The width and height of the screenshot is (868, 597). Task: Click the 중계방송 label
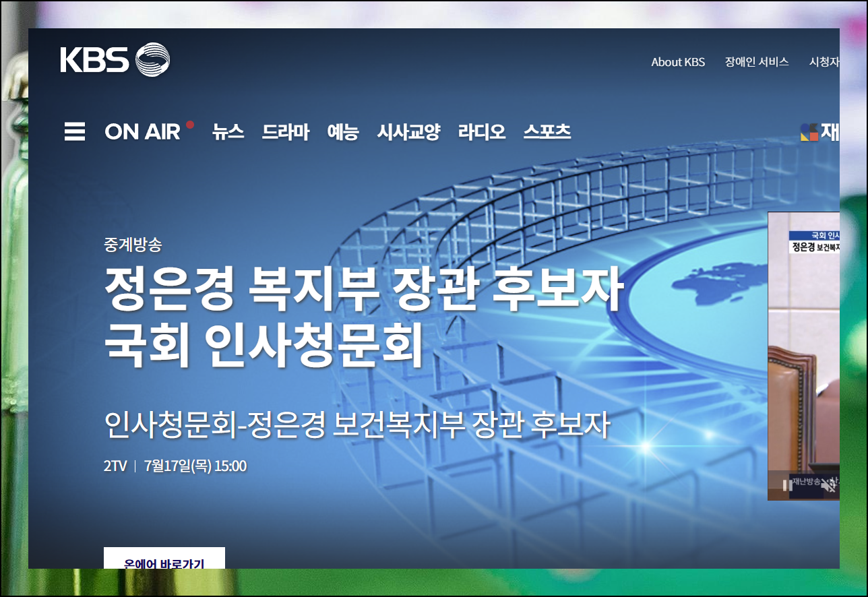tap(133, 245)
